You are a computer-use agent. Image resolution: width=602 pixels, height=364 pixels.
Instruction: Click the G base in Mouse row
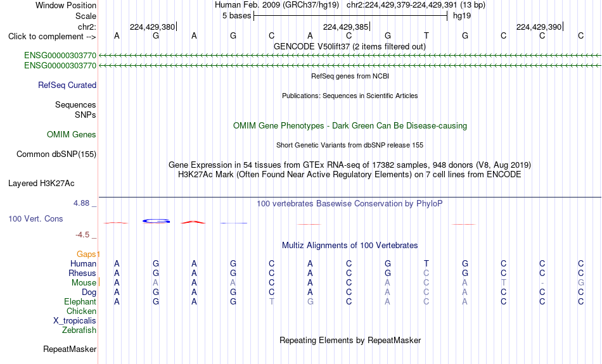point(581,283)
